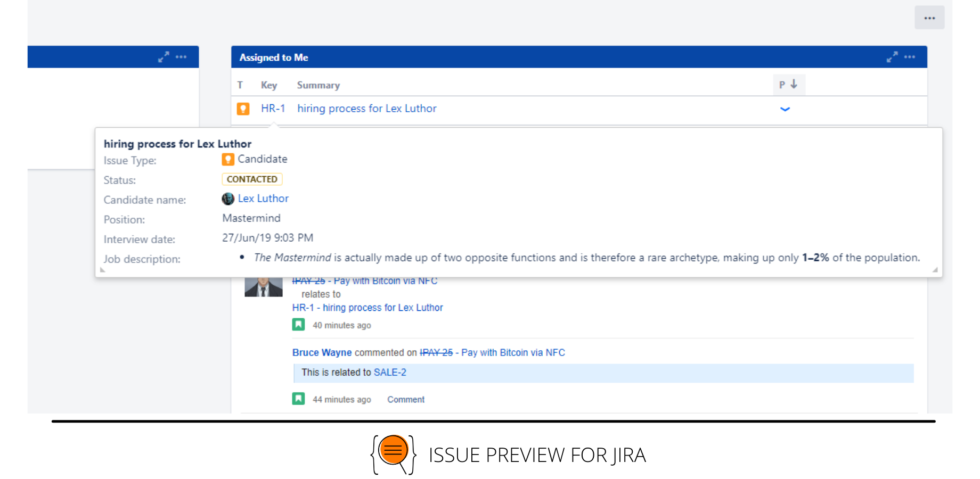Click the CONTACTED status badge
Screen dimensions: 980x479
[252, 179]
